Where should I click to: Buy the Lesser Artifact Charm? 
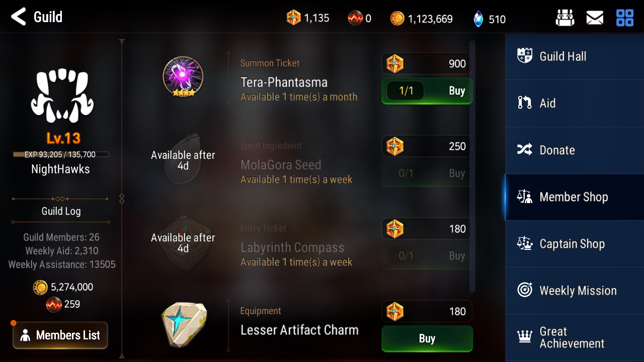coord(427,338)
